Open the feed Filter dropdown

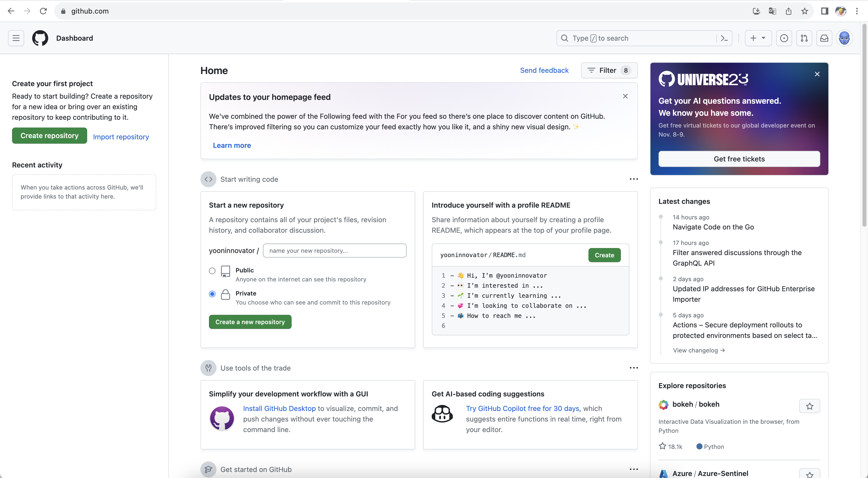[x=609, y=70]
